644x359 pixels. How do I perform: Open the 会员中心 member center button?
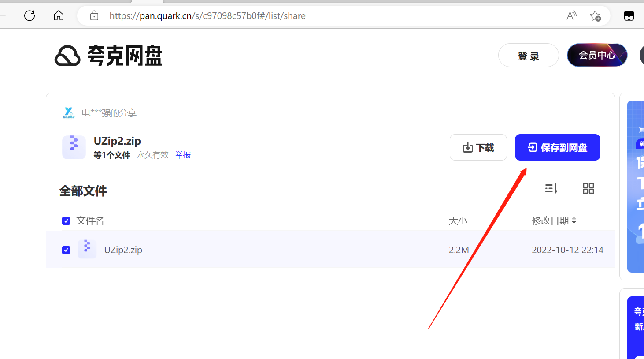click(x=597, y=55)
